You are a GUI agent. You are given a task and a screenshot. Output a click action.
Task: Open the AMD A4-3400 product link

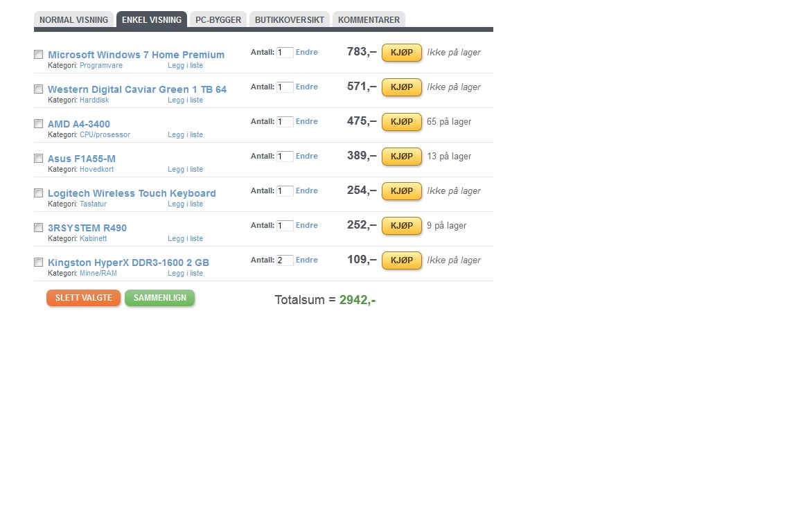click(78, 123)
